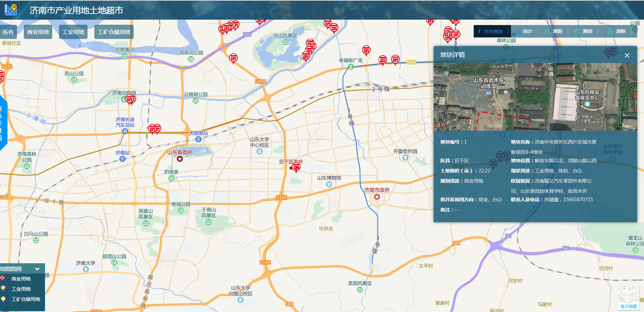Click 工矿仓储用地 entry in legend
This screenshot has width=644, height=312.
click(25, 299)
